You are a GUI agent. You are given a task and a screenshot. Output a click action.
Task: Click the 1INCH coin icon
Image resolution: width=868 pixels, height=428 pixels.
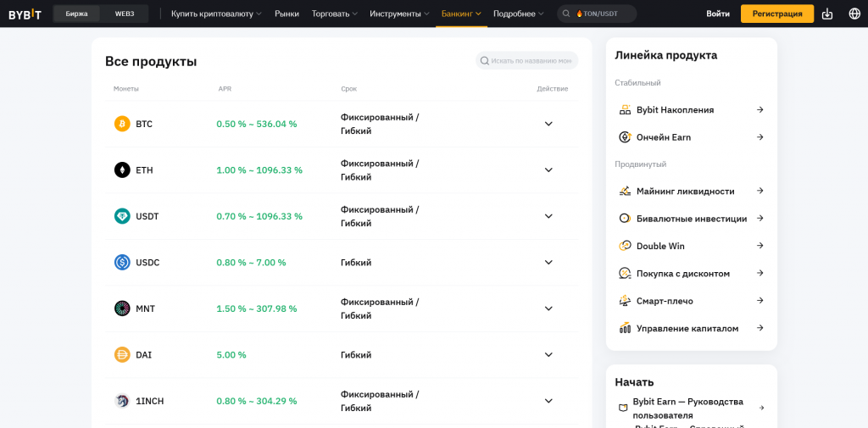(122, 401)
